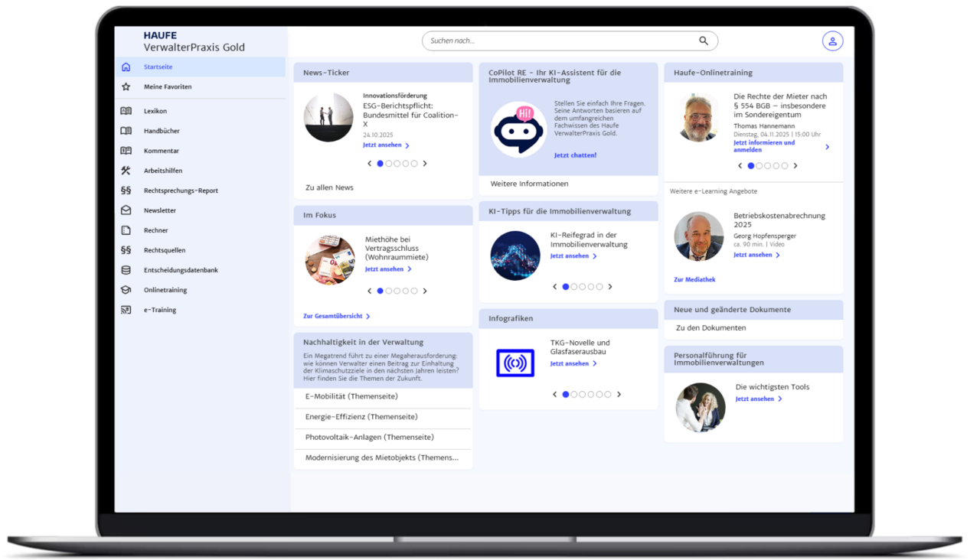
Task: Open the Newsletter envelope icon
Action: (126, 210)
